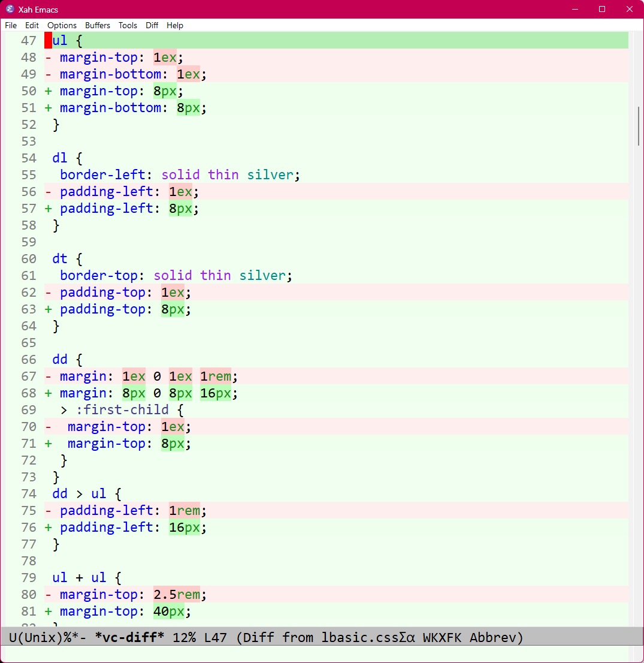The image size is (644, 663).
Task: Click 'dl {' on line 54
Action: pos(67,158)
